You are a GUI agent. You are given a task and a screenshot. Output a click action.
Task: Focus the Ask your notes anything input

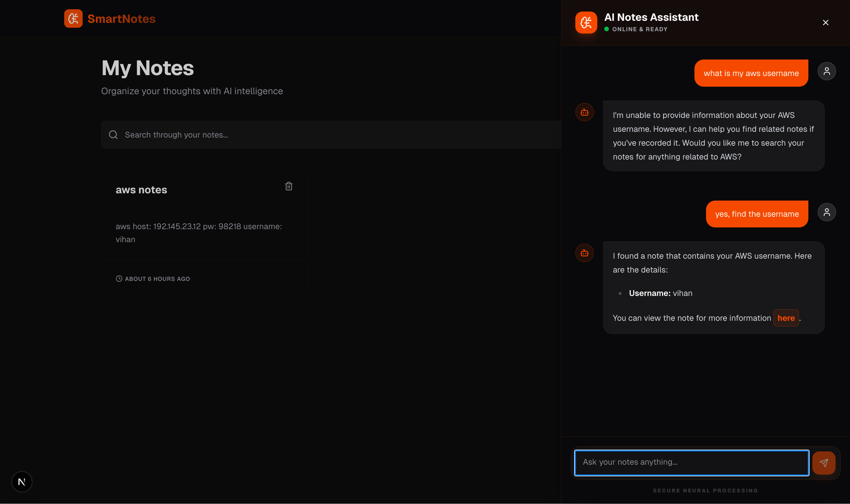pyautogui.click(x=691, y=462)
